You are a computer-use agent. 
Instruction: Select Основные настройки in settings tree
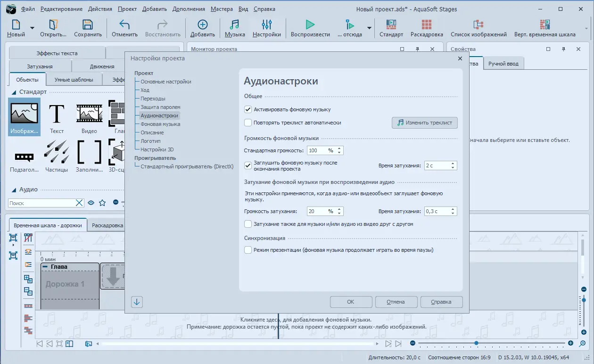[166, 82]
